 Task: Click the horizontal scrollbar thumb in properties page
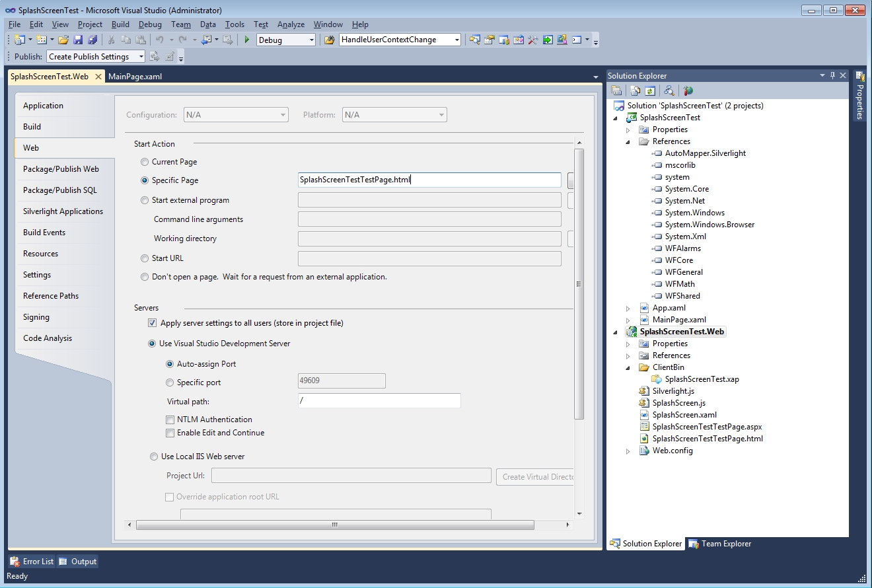point(334,525)
